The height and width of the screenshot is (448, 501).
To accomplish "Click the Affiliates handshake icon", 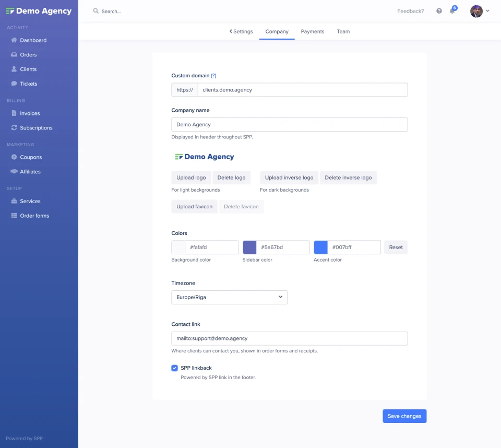I will coord(14,172).
